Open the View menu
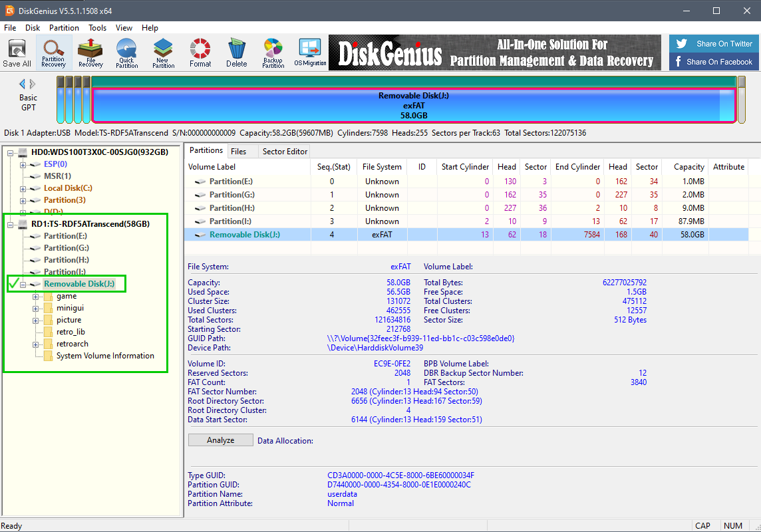 click(x=124, y=28)
